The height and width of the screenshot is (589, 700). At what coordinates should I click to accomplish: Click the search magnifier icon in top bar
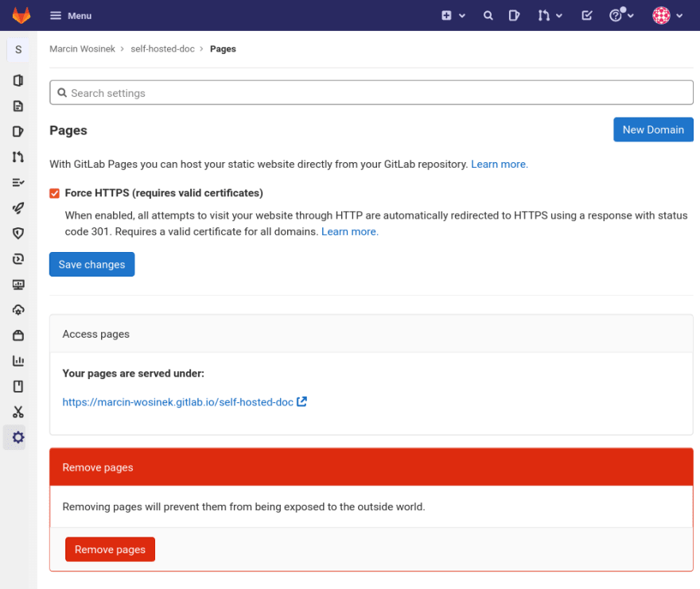pyautogui.click(x=488, y=16)
